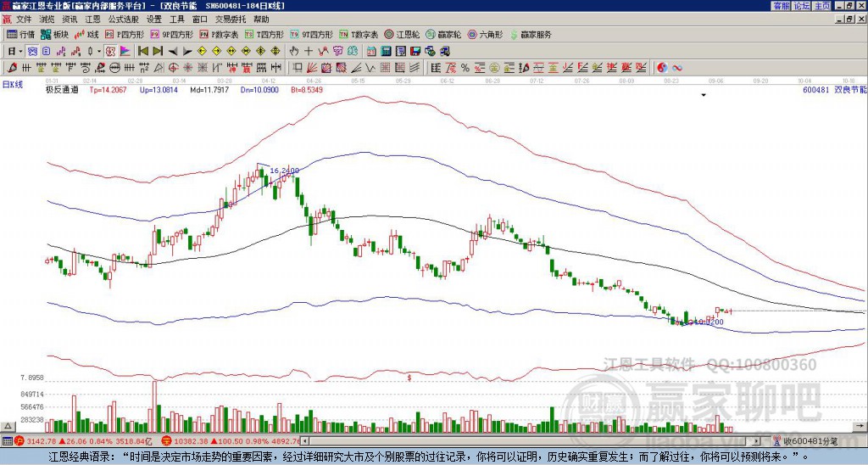Open the 文件 menu
The image size is (868, 465).
click(24, 20)
